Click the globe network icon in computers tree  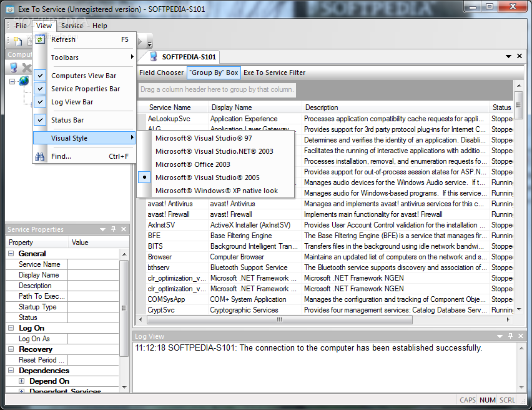click(x=24, y=81)
